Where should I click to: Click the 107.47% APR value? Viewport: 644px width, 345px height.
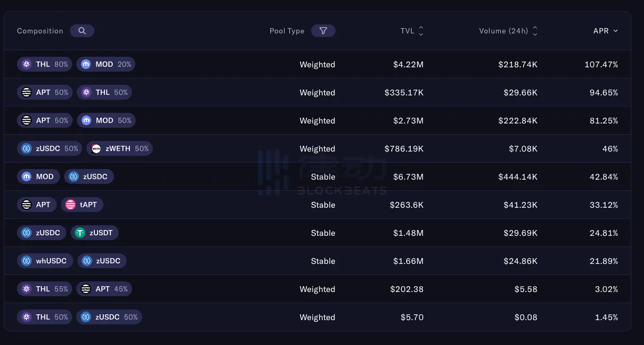[601, 65]
